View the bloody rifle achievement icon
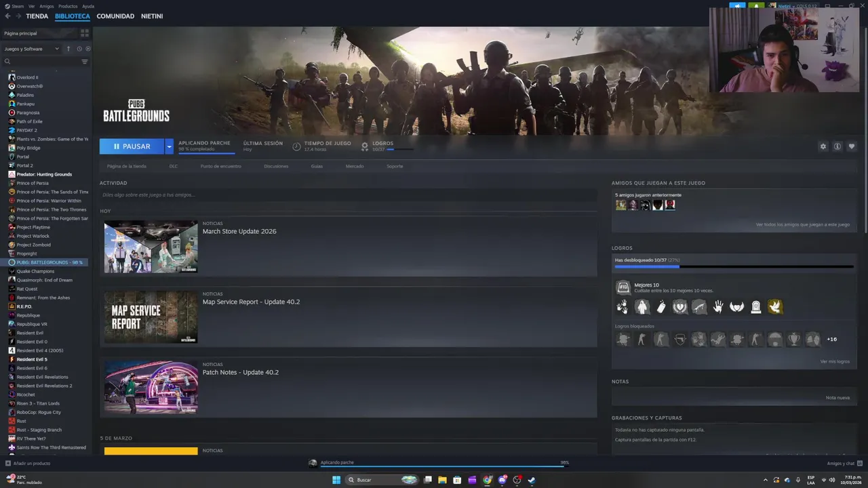The image size is (868, 488). tap(699, 307)
